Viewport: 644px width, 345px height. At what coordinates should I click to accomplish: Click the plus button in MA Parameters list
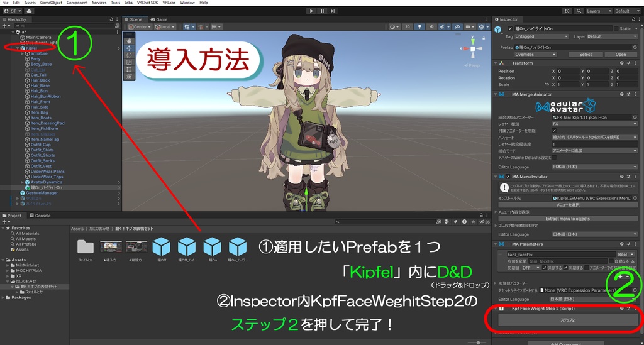coord(621,277)
